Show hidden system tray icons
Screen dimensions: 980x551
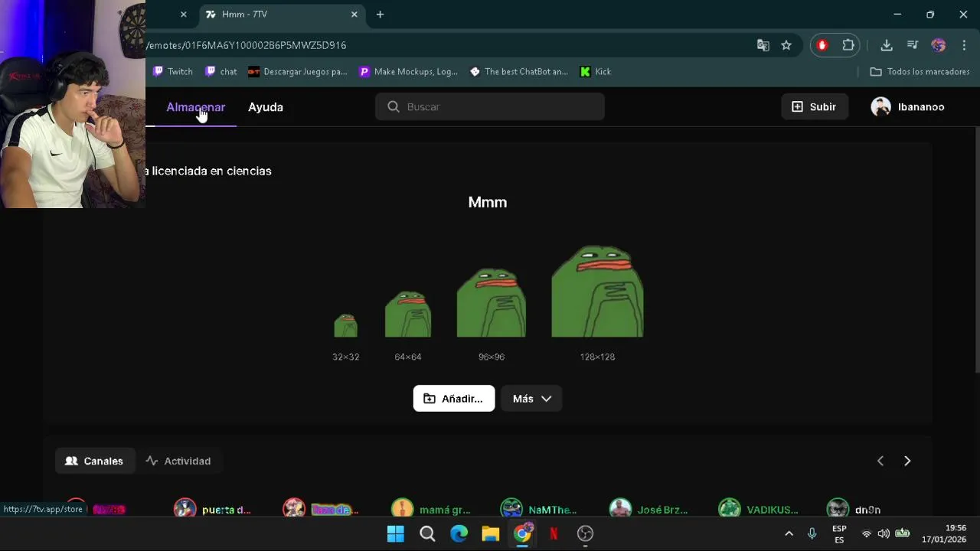(x=789, y=533)
